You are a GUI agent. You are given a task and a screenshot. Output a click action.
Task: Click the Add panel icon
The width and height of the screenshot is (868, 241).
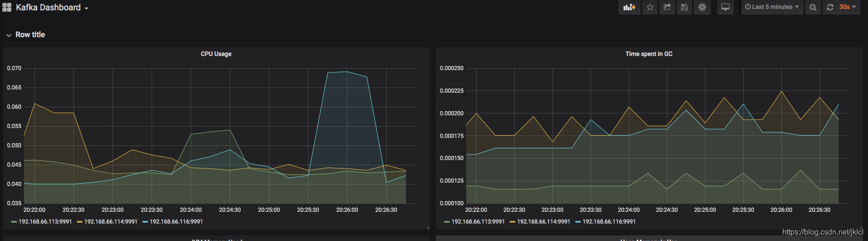click(629, 7)
